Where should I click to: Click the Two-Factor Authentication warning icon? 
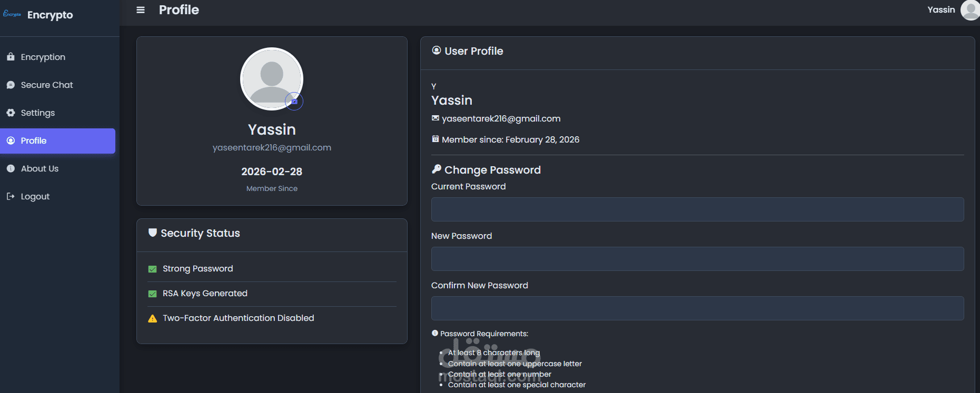point(153,318)
